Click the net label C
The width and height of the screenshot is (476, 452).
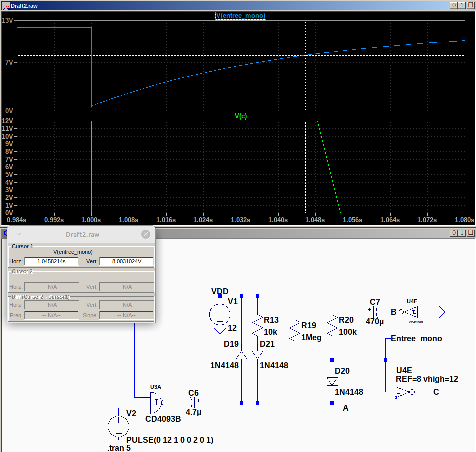pyautogui.click(x=436, y=392)
